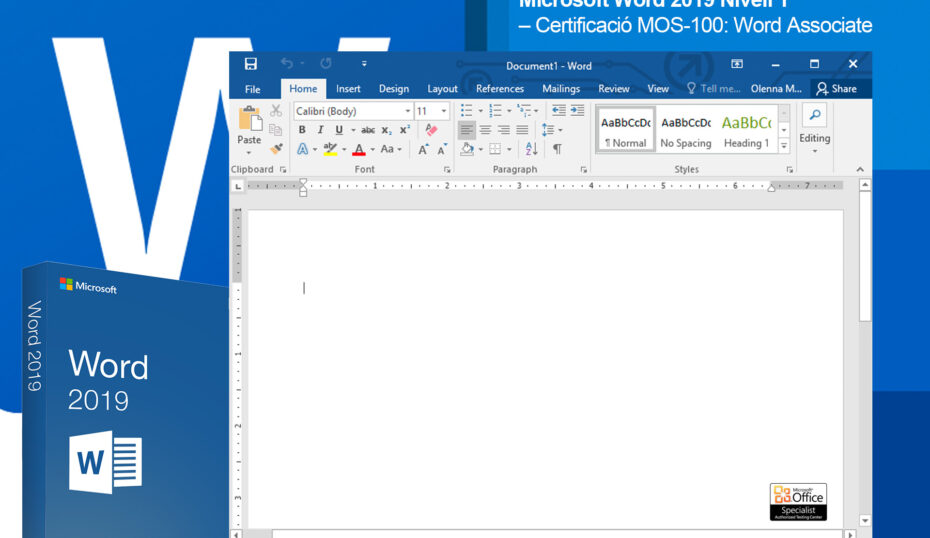Viewport: 930px width, 538px height.
Task: Expand the Styles gallery More arrow
Action: tap(784, 145)
